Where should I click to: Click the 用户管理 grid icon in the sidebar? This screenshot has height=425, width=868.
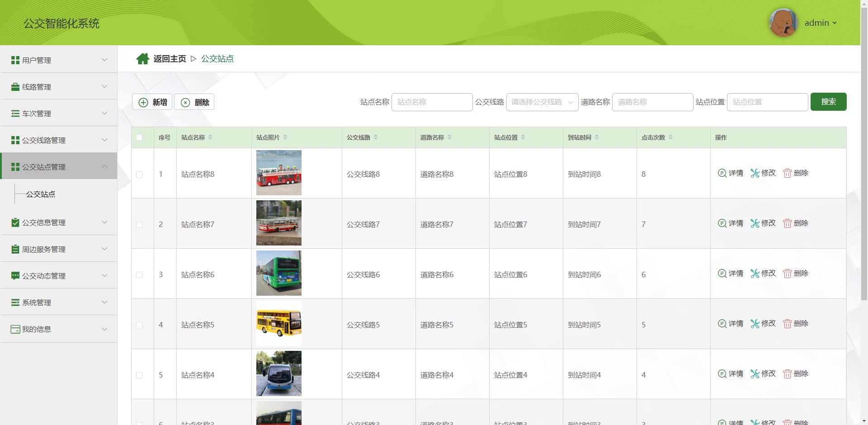pyautogui.click(x=15, y=60)
